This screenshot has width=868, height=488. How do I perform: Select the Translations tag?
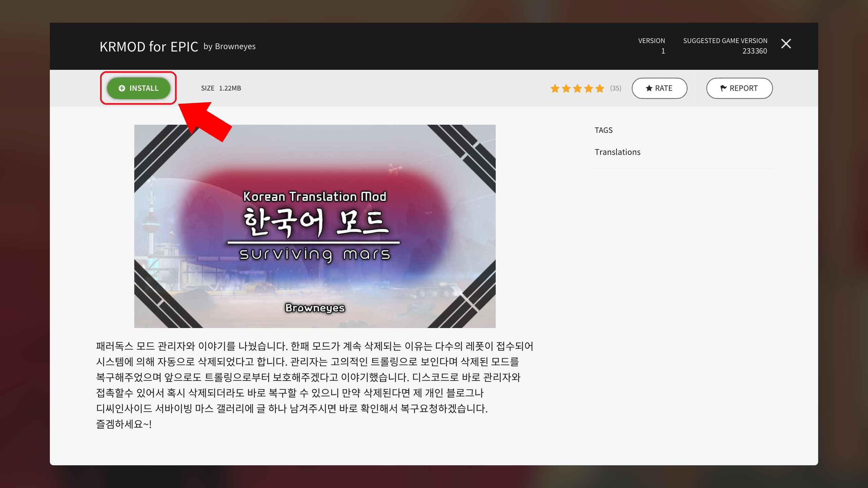pyautogui.click(x=617, y=152)
